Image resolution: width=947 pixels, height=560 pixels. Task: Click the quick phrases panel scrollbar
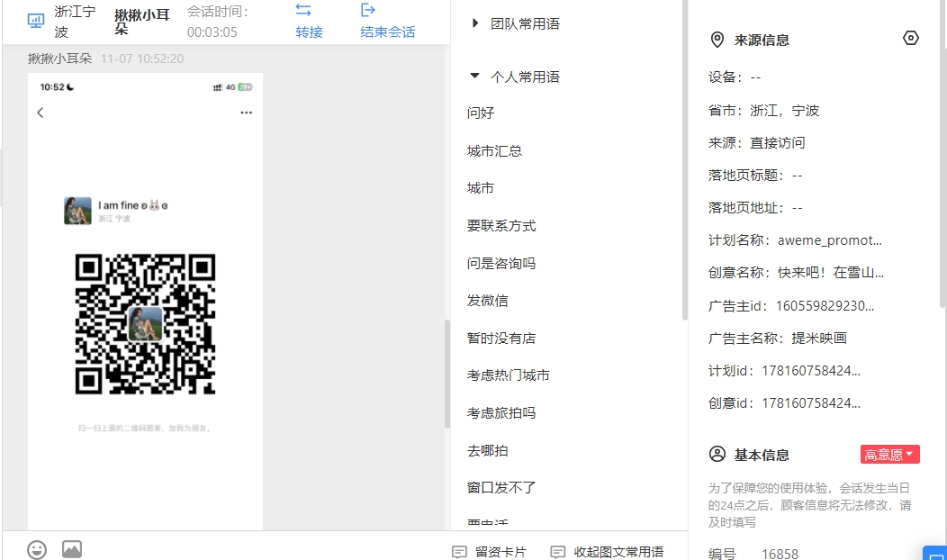click(684, 160)
